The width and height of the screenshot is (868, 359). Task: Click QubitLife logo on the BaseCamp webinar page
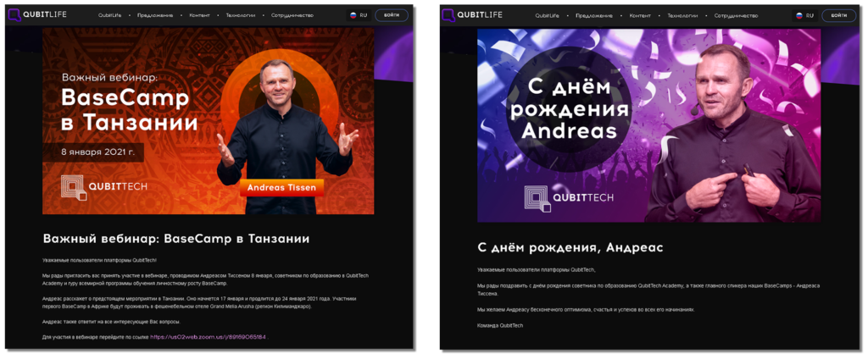[37, 15]
